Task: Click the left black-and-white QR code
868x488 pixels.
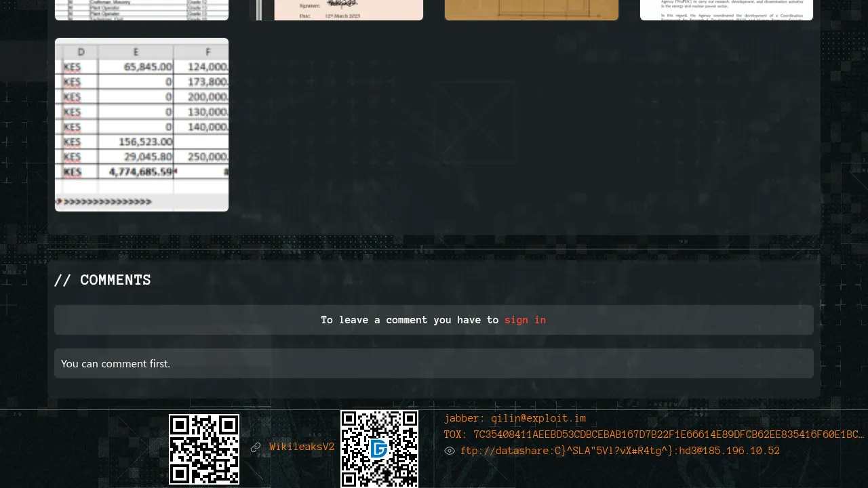Action: click(204, 449)
